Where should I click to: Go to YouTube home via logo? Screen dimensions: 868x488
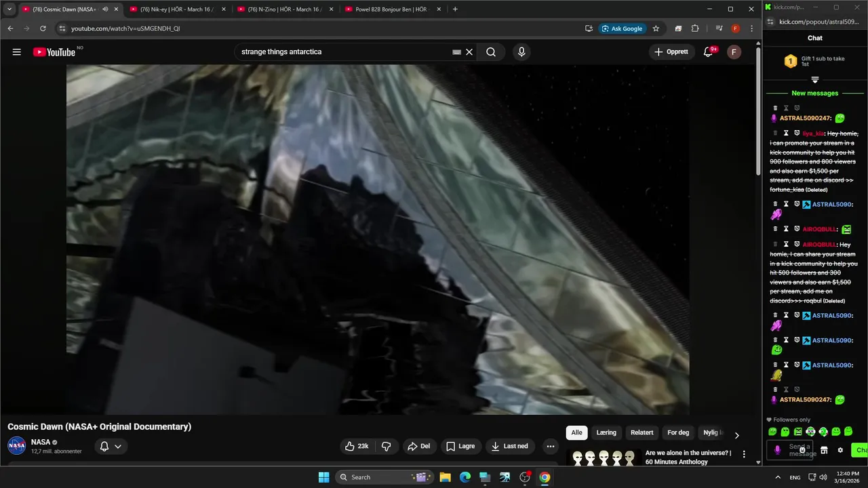tap(54, 52)
